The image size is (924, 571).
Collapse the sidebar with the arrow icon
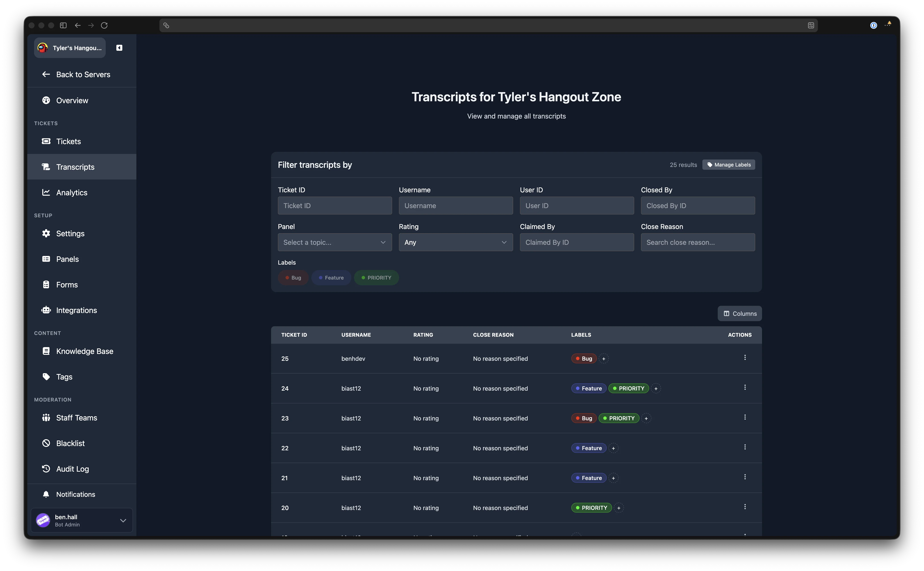point(119,48)
